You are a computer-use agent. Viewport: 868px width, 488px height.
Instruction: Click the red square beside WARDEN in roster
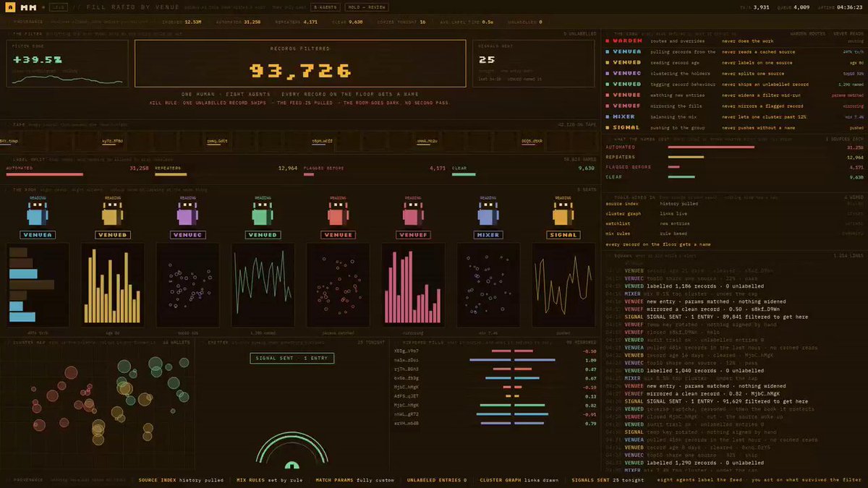(608, 41)
